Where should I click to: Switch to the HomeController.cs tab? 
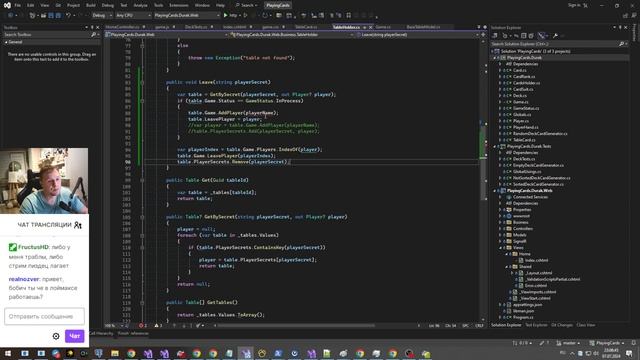point(122,27)
